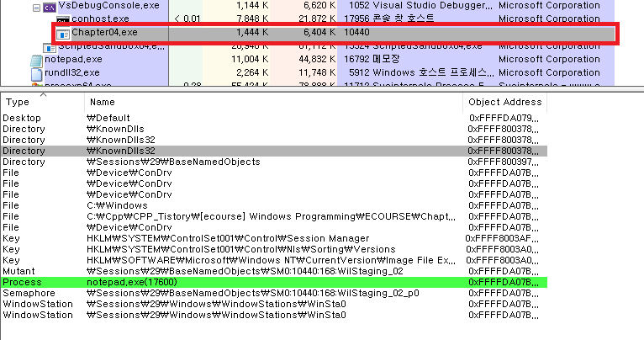Select the conhost.exe process name
The height and width of the screenshot is (340, 644).
coord(100,19)
